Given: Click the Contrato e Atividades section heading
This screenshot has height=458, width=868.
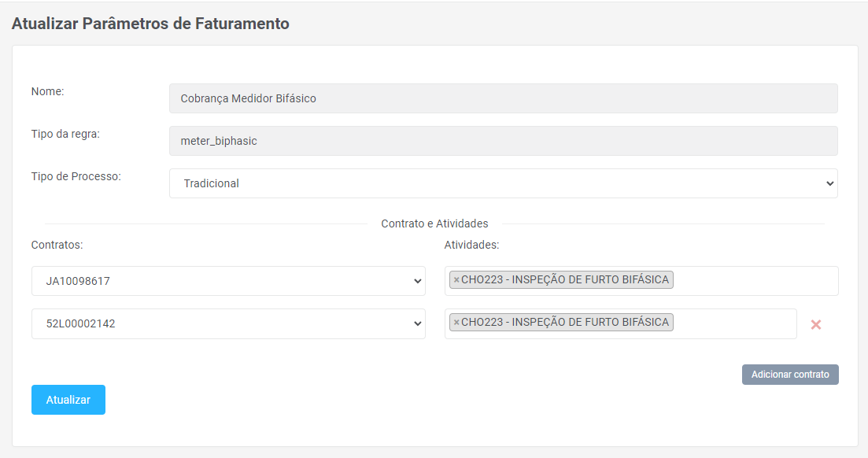Looking at the screenshot, I should (434, 223).
